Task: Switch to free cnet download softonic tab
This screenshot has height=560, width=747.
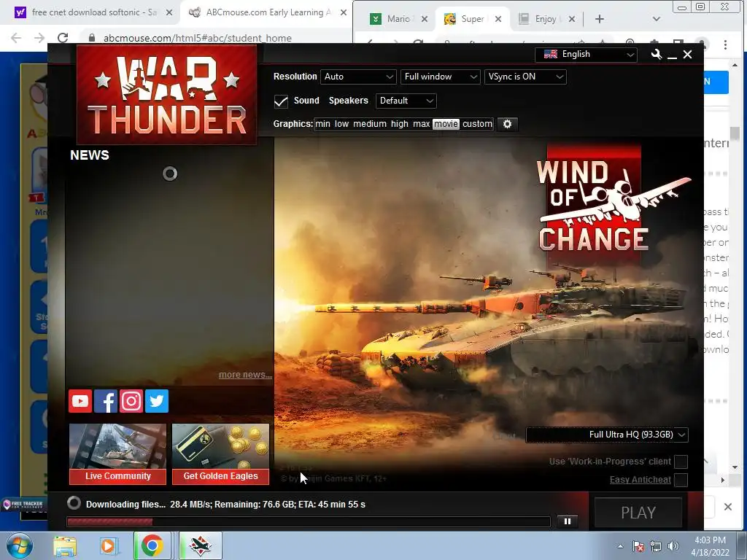Action: (x=94, y=12)
